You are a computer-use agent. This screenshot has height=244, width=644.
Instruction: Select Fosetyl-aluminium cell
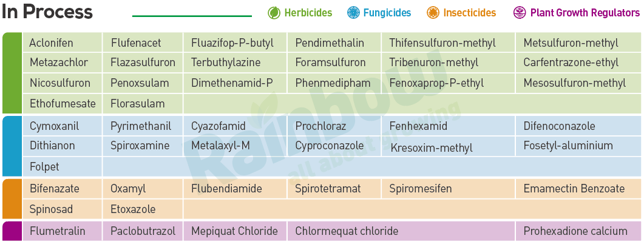click(568, 146)
